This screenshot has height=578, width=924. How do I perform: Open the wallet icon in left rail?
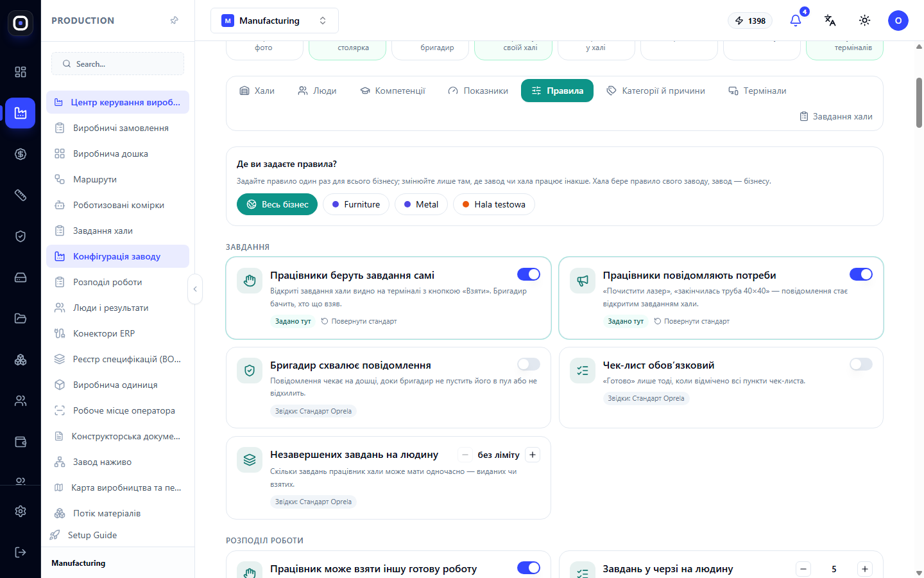click(21, 442)
